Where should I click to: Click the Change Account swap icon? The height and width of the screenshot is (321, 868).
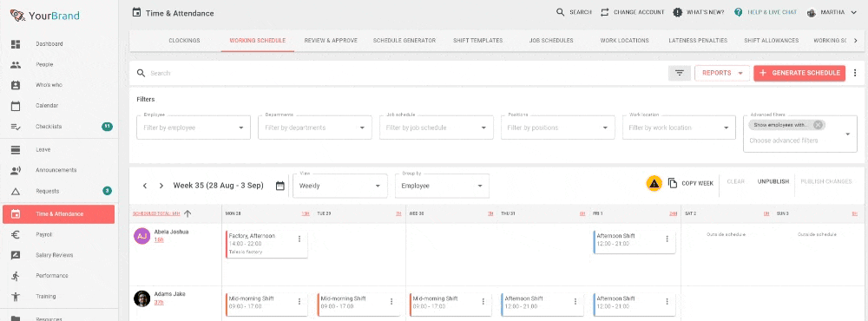tap(604, 12)
